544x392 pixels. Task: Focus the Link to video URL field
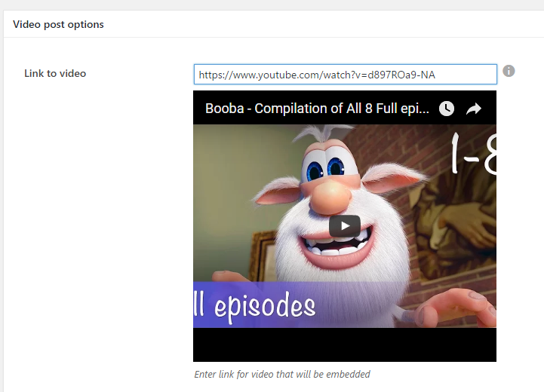(346, 74)
